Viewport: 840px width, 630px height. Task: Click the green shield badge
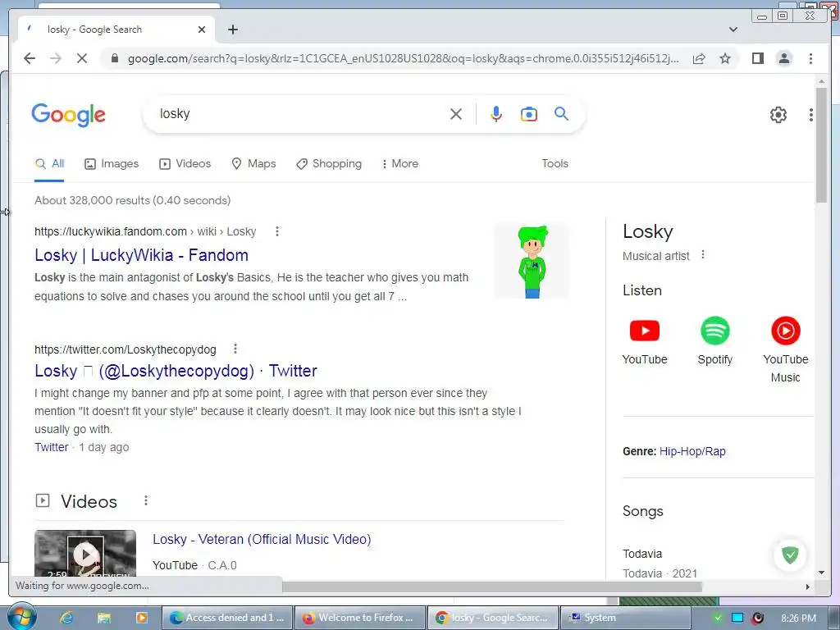coord(790,555)
